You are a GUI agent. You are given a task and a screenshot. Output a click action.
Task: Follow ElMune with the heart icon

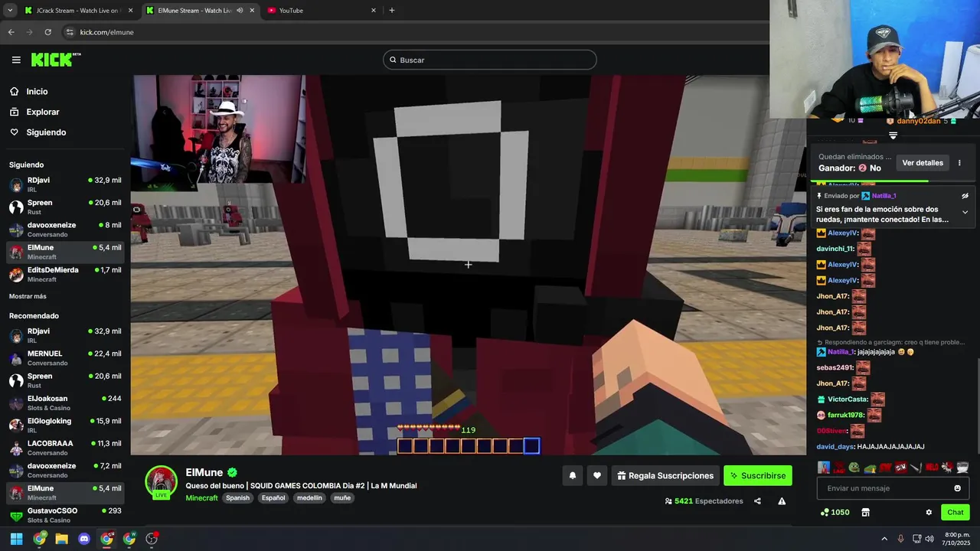coord(597,475)
